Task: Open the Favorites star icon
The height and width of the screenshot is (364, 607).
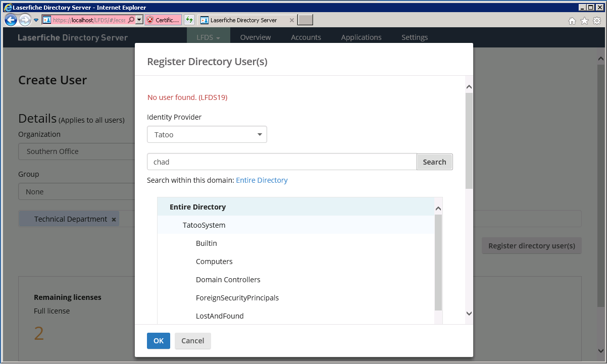Action: pos(584,21)
